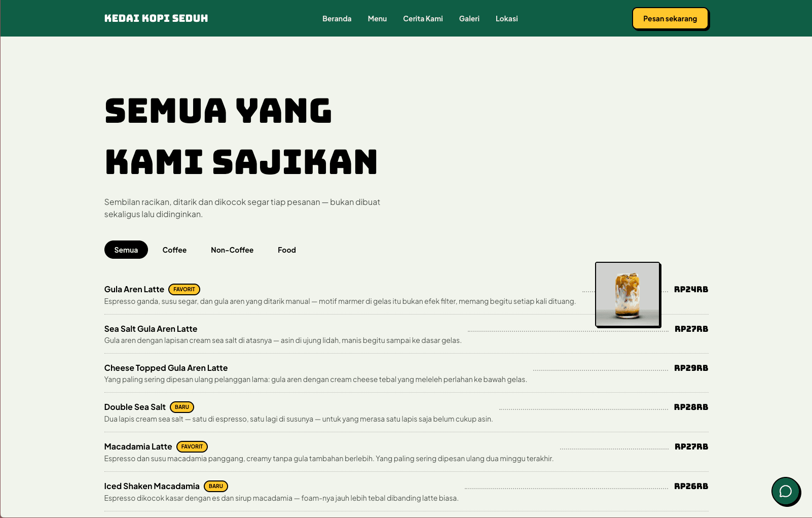
Task: Open the chat bubble icon
Action: (x=785, y=491)
